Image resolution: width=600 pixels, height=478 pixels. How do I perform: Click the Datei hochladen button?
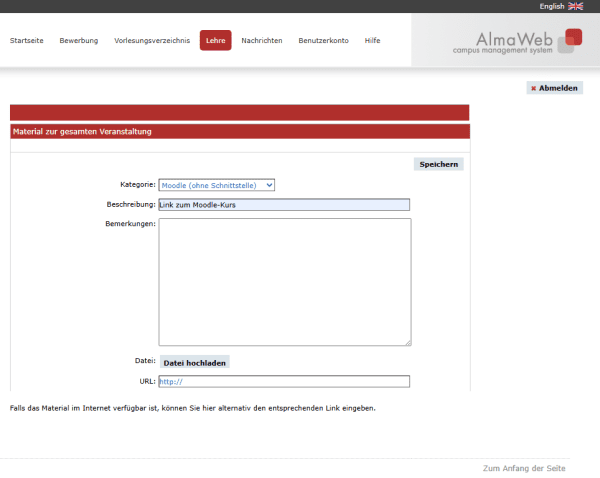(x=194, y=363)
